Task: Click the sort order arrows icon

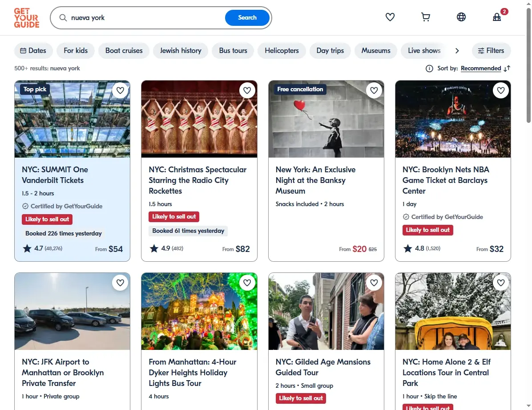Action: tap(507, 69)
